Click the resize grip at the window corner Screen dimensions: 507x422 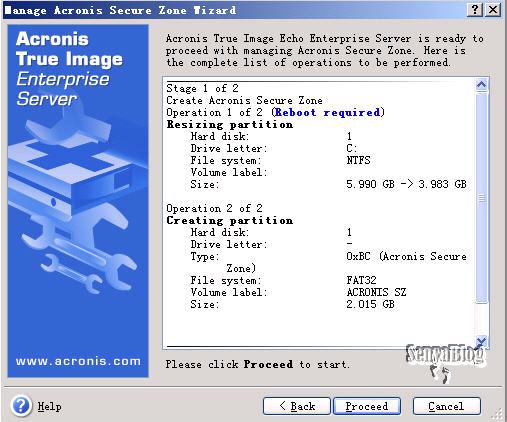pos(497,414)
